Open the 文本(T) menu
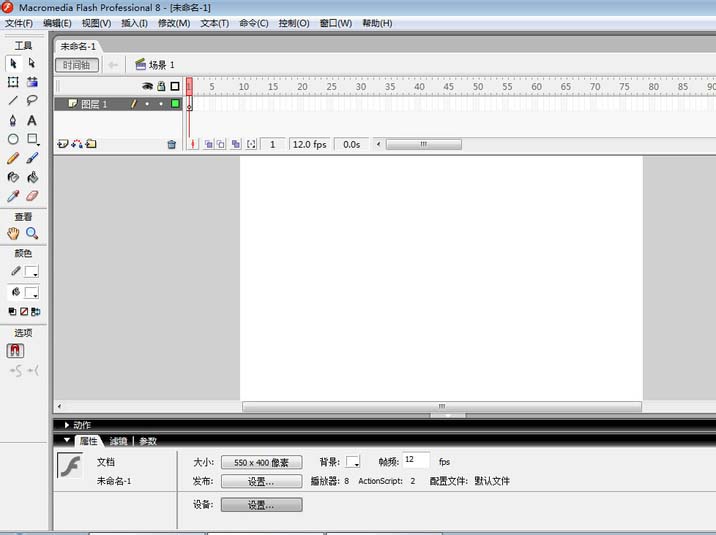Screen dimensions: 716x535 (215, 23)
